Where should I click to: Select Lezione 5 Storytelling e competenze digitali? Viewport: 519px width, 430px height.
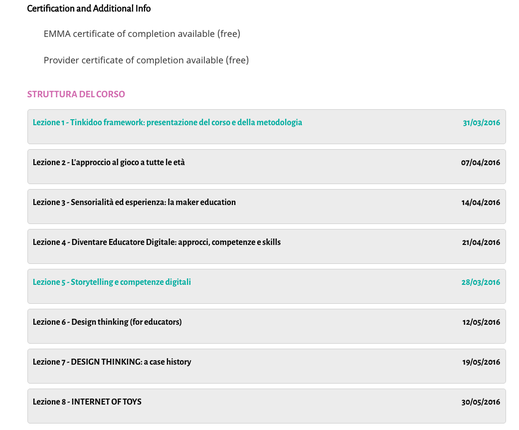tap(266, 286)
